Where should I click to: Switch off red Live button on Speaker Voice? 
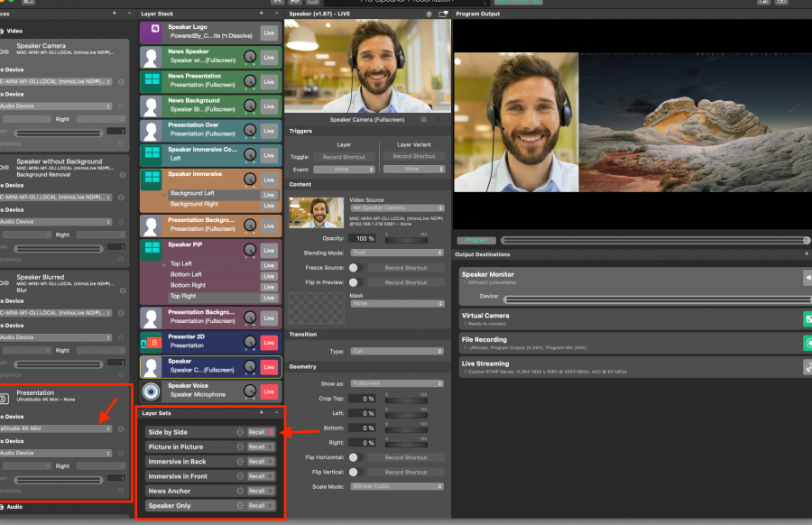point(269,391)
